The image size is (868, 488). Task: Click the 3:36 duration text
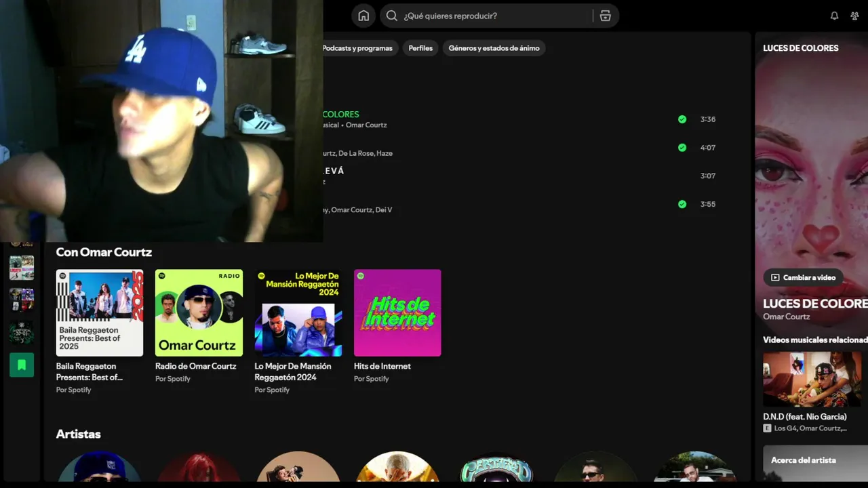[708, 119]
